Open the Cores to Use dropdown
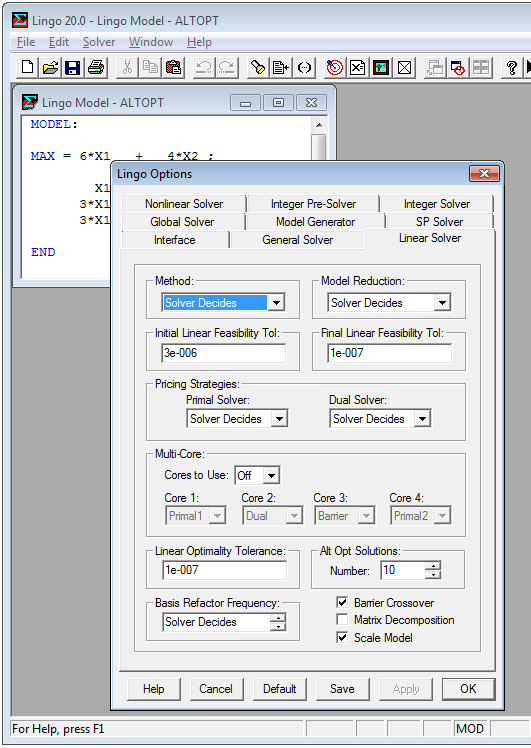 271,475
